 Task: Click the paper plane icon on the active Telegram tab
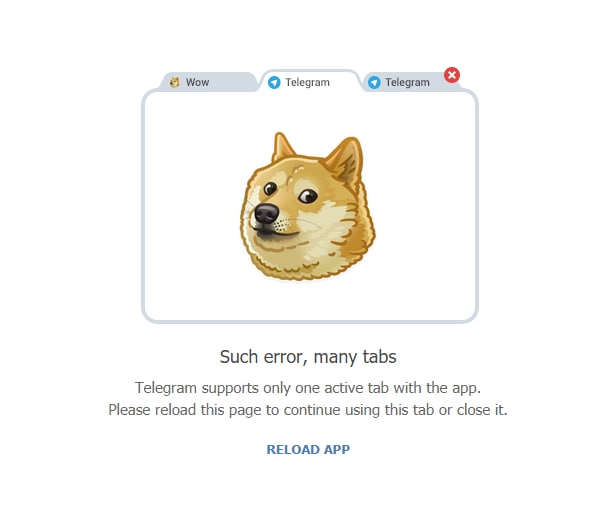coord(274,82)
